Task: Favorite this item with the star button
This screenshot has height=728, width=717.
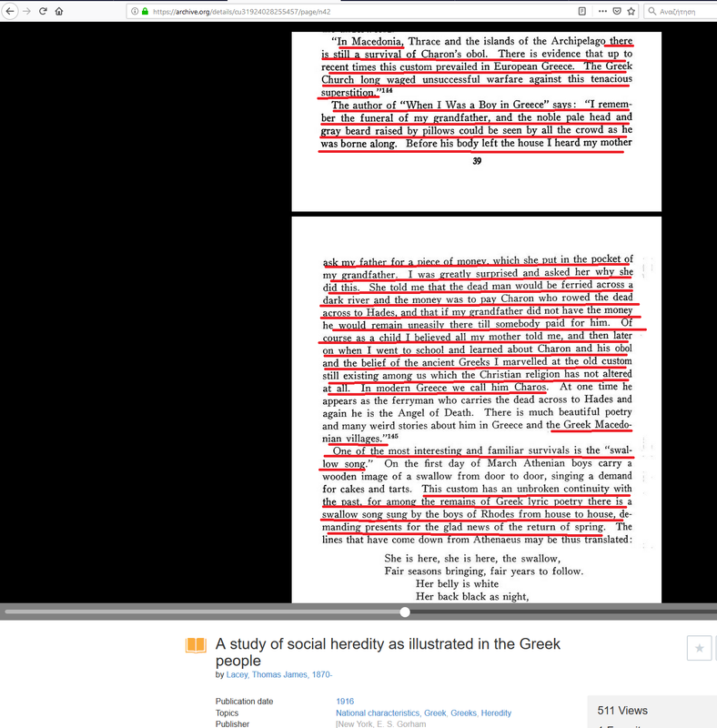Action: coord(699,648)
